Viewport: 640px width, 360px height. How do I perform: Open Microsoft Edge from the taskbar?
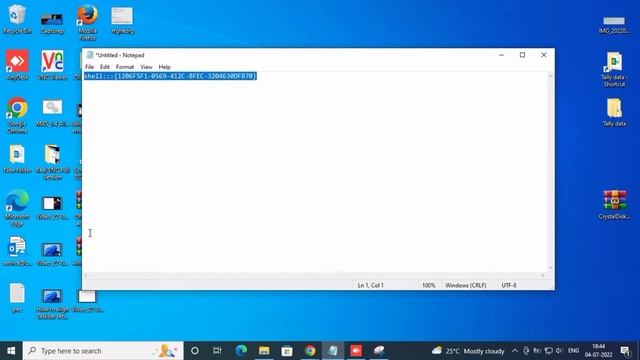coord(241,351)
